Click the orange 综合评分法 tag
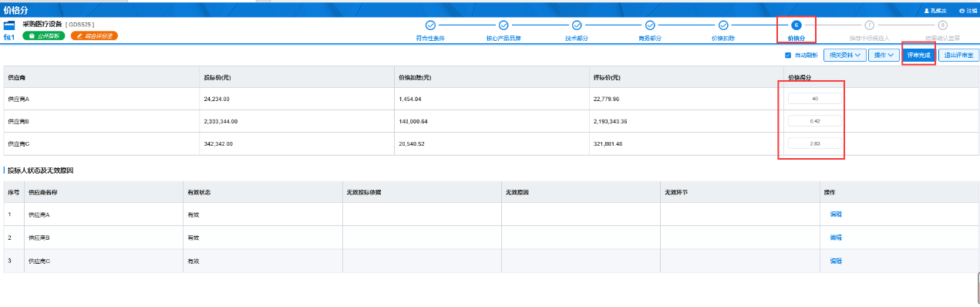 coord(94,35)
